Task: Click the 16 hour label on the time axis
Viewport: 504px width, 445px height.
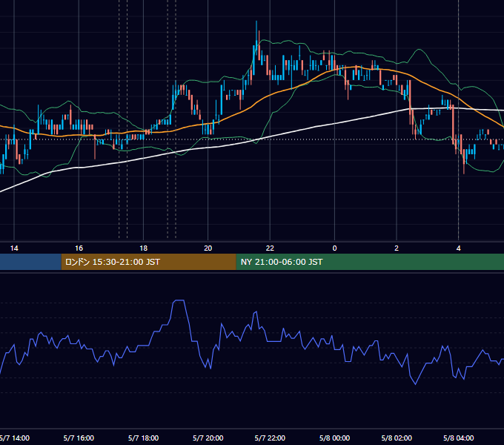Action: (79, 248)
